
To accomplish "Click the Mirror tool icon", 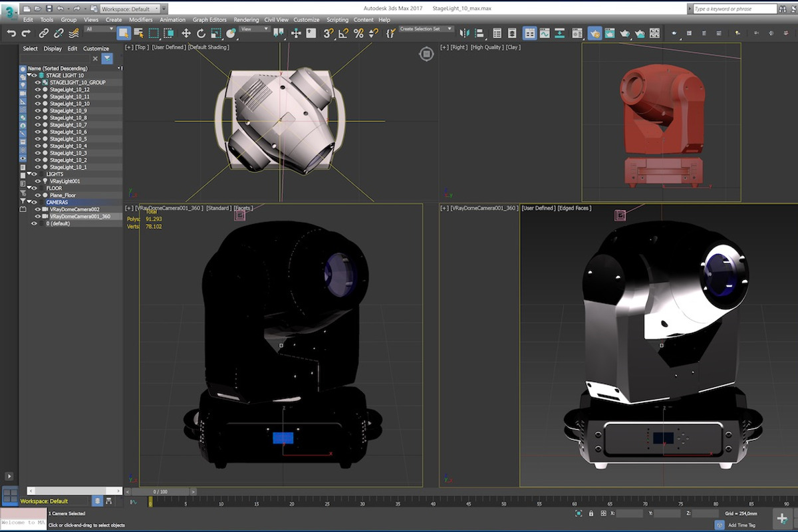I will [x=464, y=33].
